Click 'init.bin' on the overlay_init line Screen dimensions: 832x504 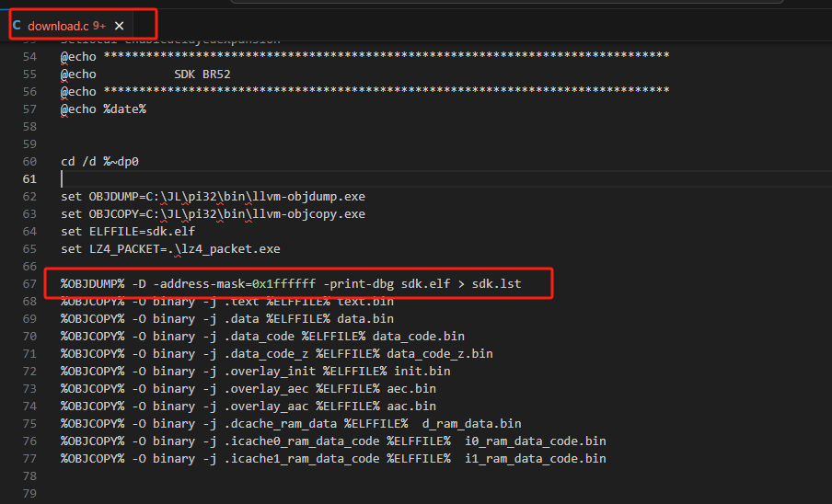tap(422, 372)
